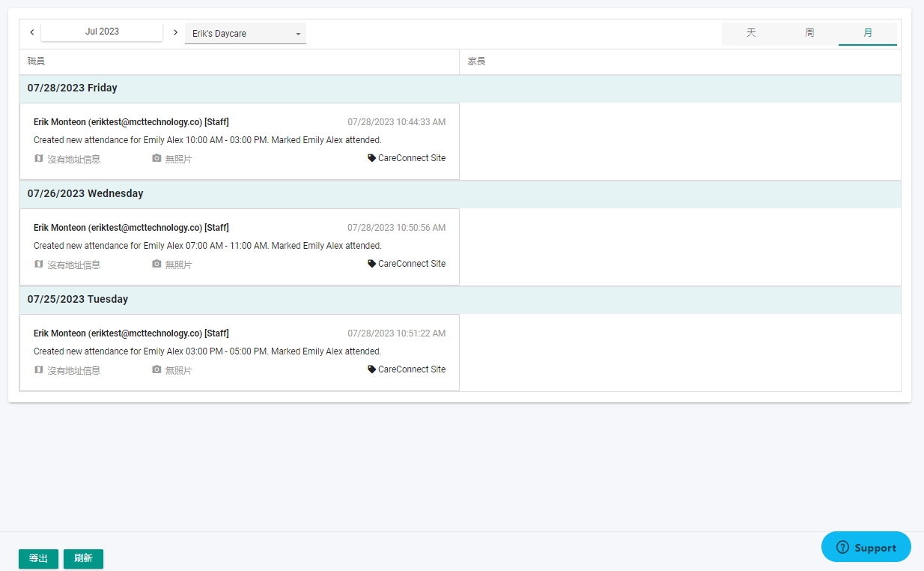Click the staff name in the 10:51:22 AM entry

(131, 333)
